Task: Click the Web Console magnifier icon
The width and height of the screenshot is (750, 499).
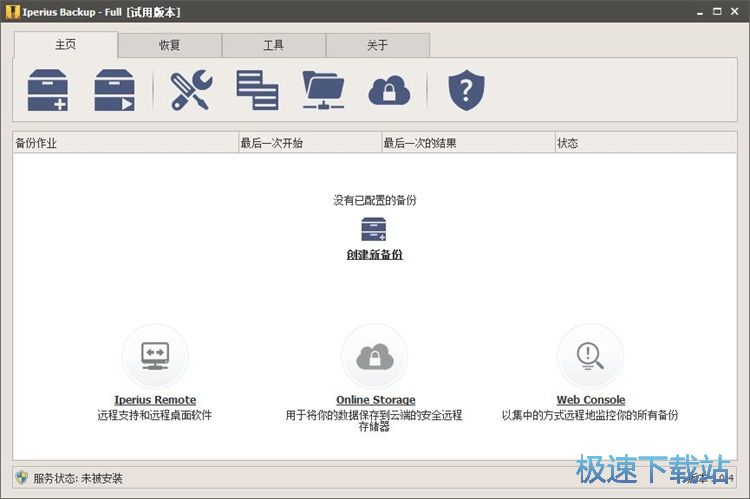Action: 590,356
